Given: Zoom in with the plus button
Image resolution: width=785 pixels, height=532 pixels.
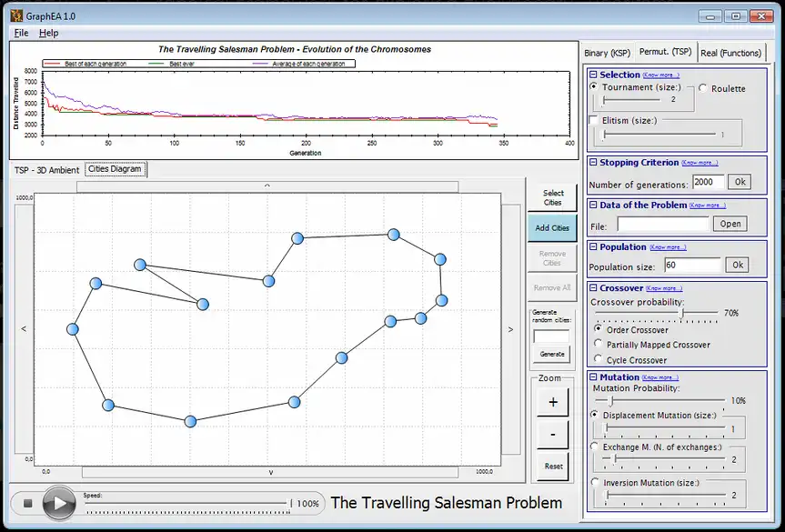Looking at the screenshot, I should [x=553, y=402].
